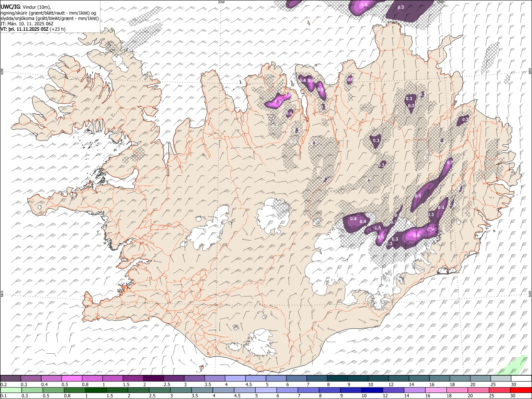
Task: Pick the dark purple 2 swatch in upper legend row
Action: [x=153, y=379]
